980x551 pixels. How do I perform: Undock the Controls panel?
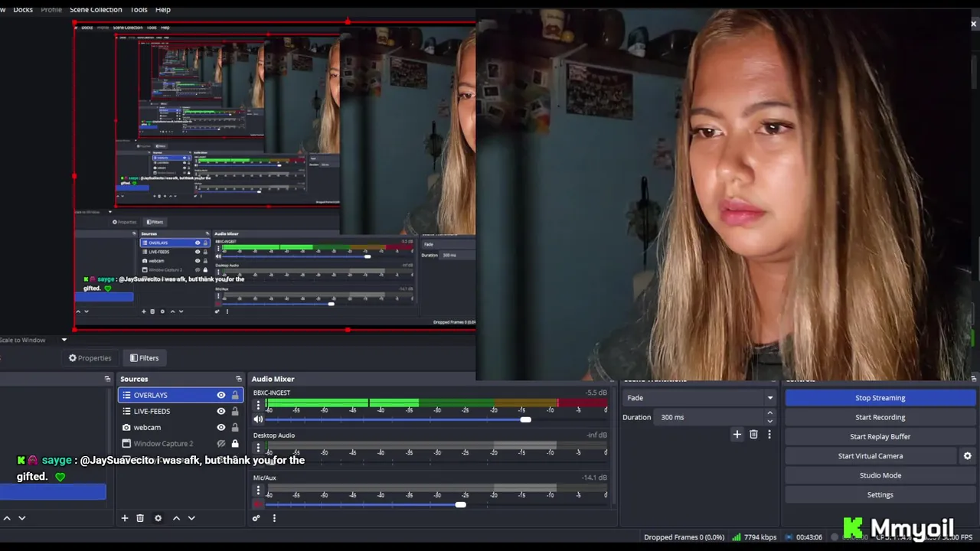click(974, 379)
